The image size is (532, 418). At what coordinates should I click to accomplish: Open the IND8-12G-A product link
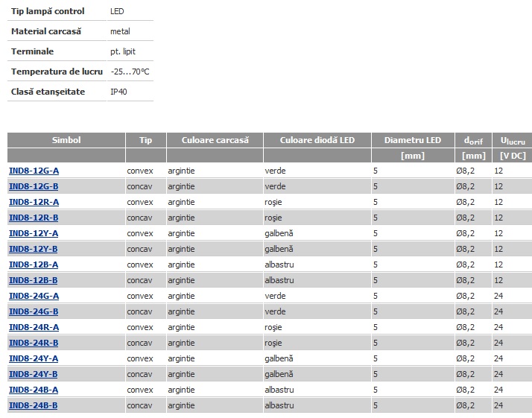(x=34, y=171)
